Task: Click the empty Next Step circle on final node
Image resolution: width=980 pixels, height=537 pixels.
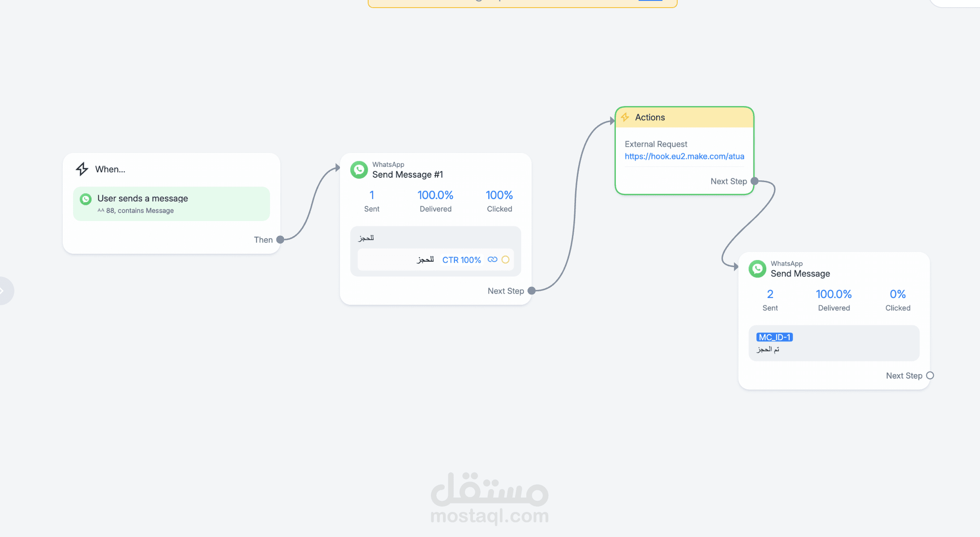Action: (x=930, y=375)
